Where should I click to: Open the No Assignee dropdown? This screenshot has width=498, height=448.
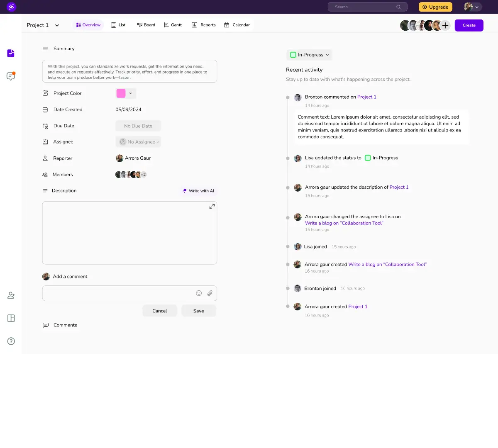coord(138,142)
